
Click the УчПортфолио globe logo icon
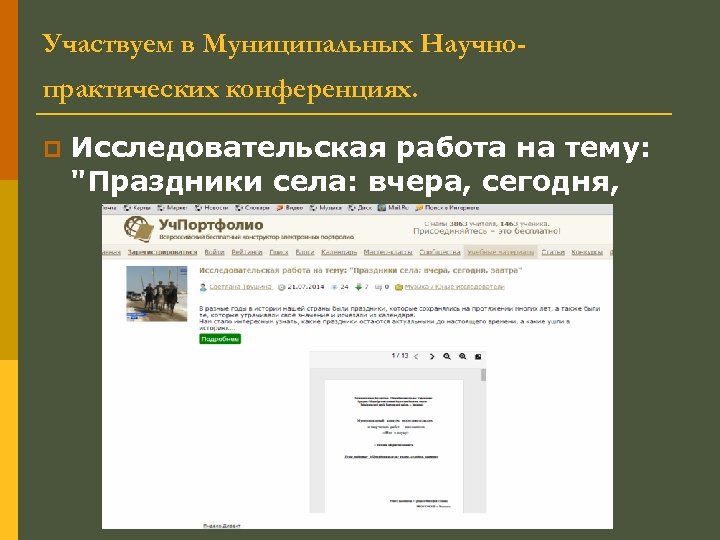pyautogui.click(x=139, y=229)
